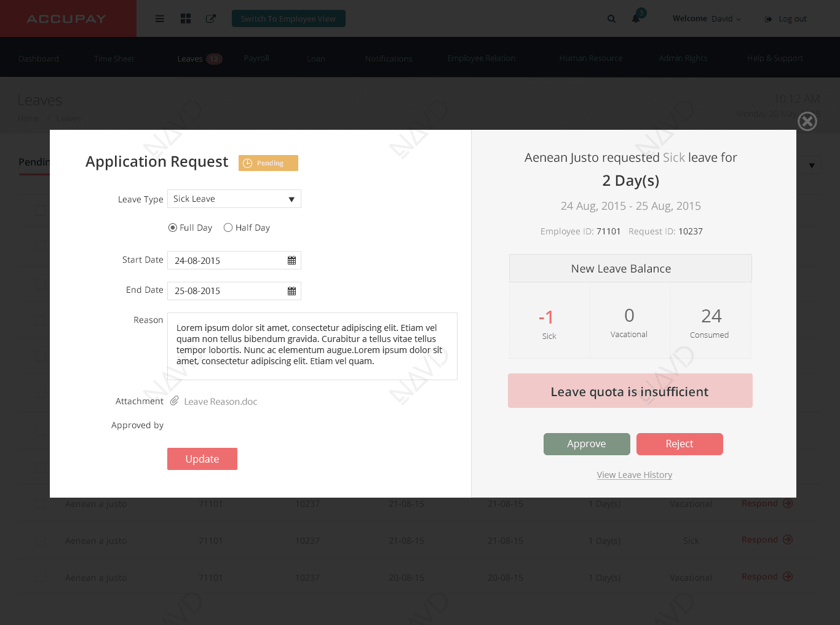840x625 pixels.
Task: Close the modal with X icon
Action: click(x=807, y=121)
